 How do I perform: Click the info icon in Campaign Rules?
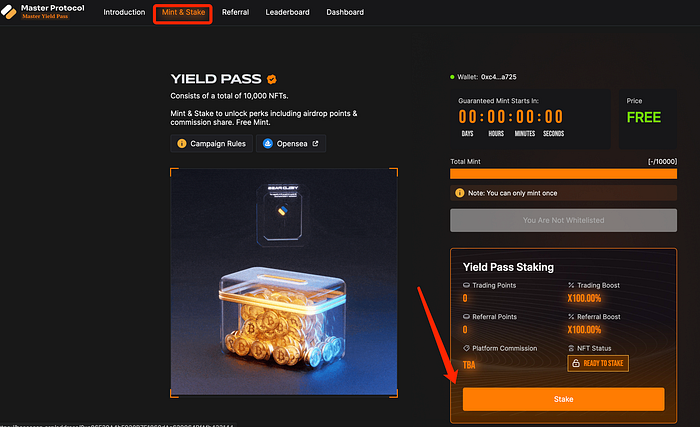pyautogui.click(x=182, y=143)
